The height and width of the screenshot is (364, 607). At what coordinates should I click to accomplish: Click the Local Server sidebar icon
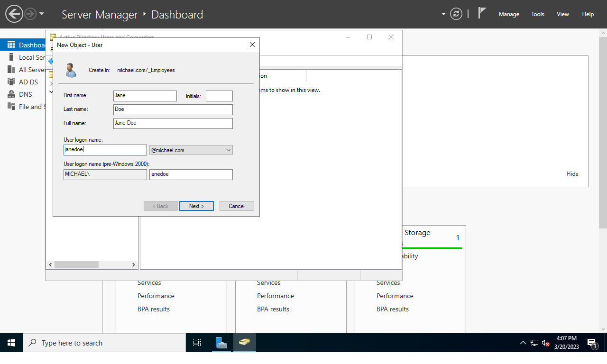coord(11,57)
